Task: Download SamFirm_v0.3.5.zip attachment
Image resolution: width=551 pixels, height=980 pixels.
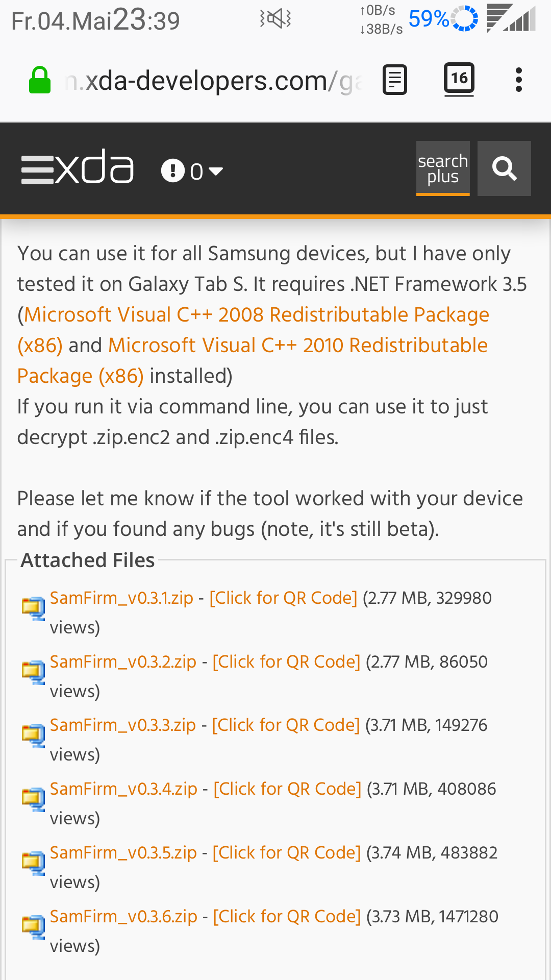Action: pos(123,852)
